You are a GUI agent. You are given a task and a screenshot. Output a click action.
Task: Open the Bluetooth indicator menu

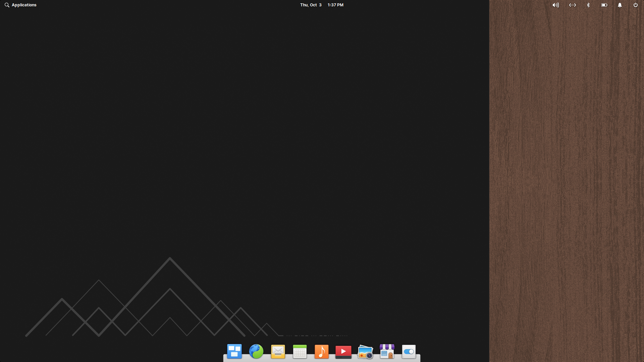[x=588, y=5]
